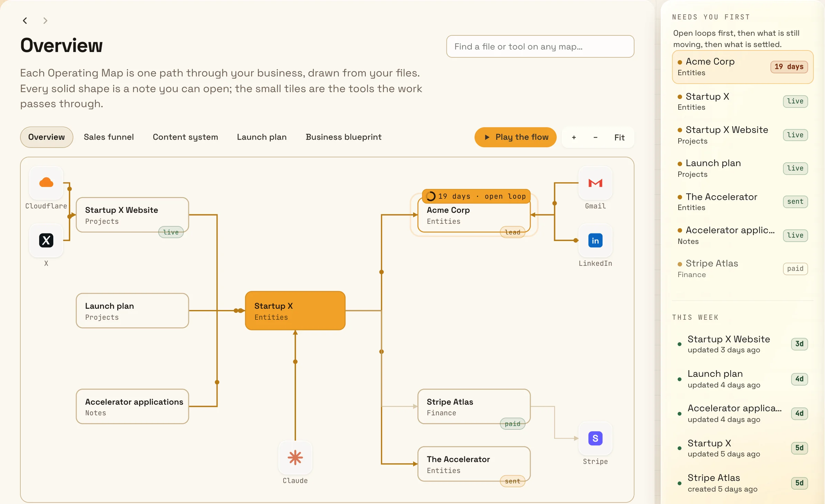Screen dimensions: 825x504
Task: Select the Gmail tool tile
Action: click(x=595, y=183)
